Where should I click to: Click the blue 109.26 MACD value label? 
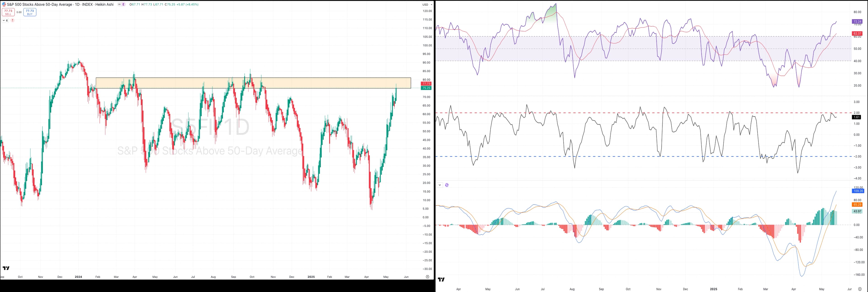coord(858,191)
